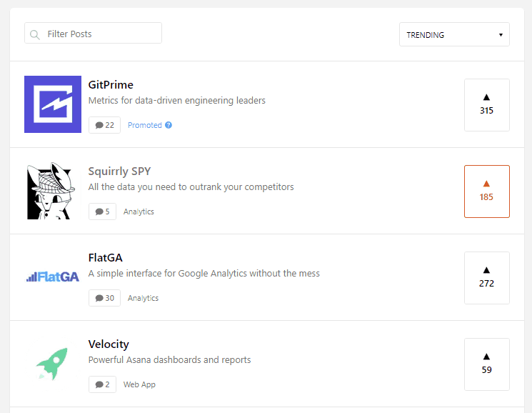
Task: Click the search magnifier icon in Filter Posts
Action: [34, 34]
